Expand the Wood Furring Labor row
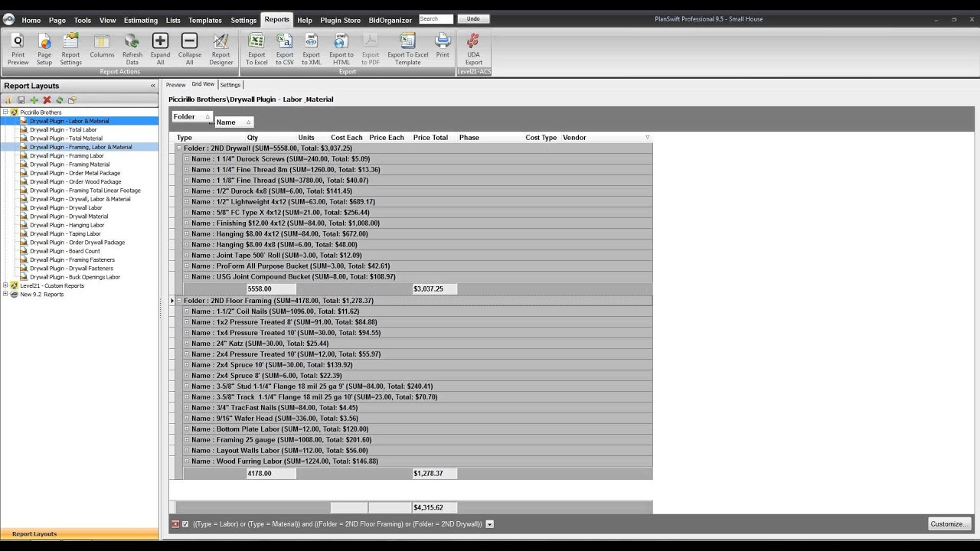Image resolution: width=980 pixels, height=551 pixels. pyautogui.click(x=187, y=461)
